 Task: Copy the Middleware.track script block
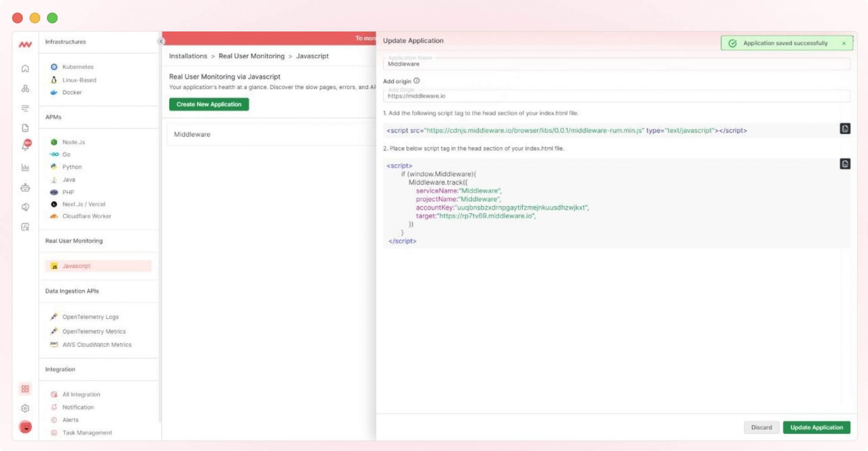(844, 164)
